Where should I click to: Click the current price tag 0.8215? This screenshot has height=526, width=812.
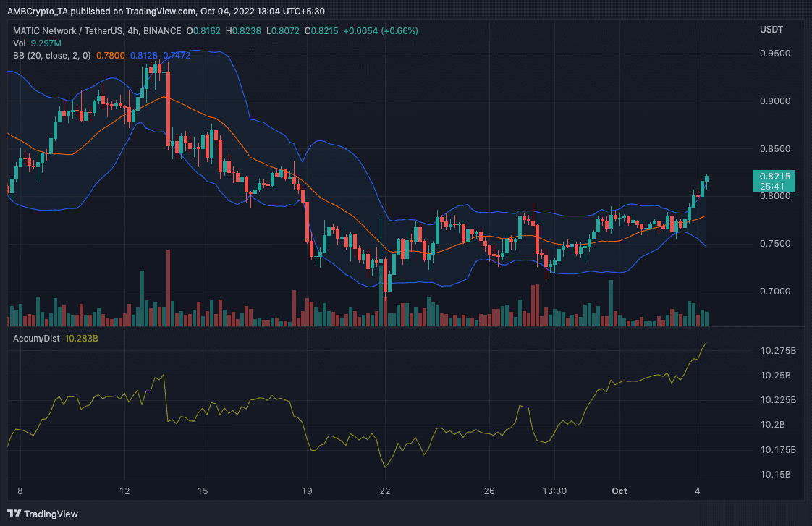click(x=774, y=176)
